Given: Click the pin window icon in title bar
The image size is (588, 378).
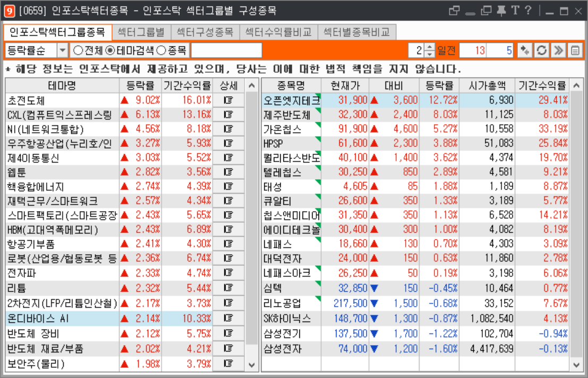Looking at the screenshot, I should coord(501,11).
